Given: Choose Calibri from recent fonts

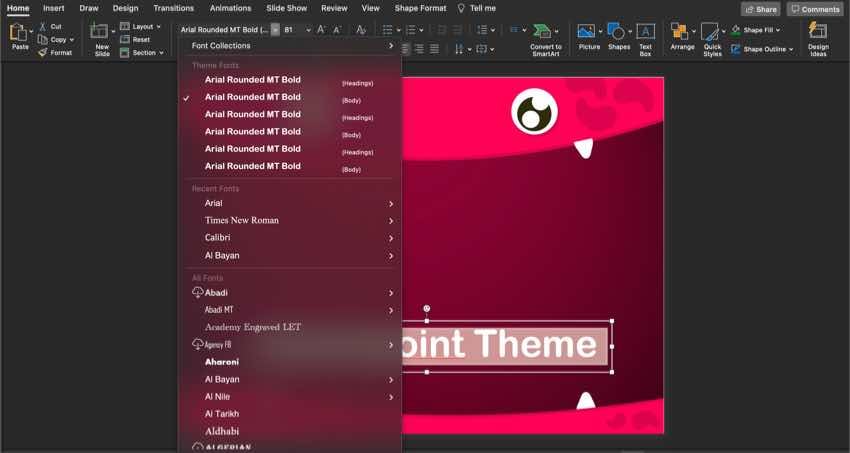Looking at the screenshot, I should 218,238.
